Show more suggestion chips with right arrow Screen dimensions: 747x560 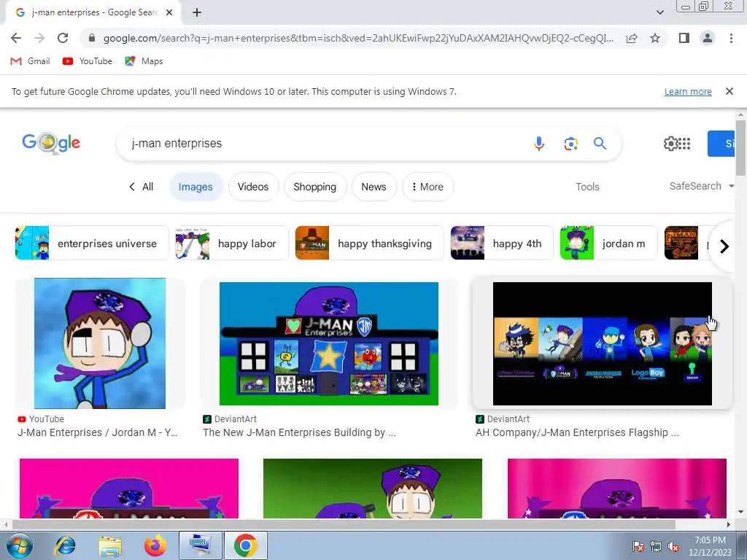[x=724, y=246]
